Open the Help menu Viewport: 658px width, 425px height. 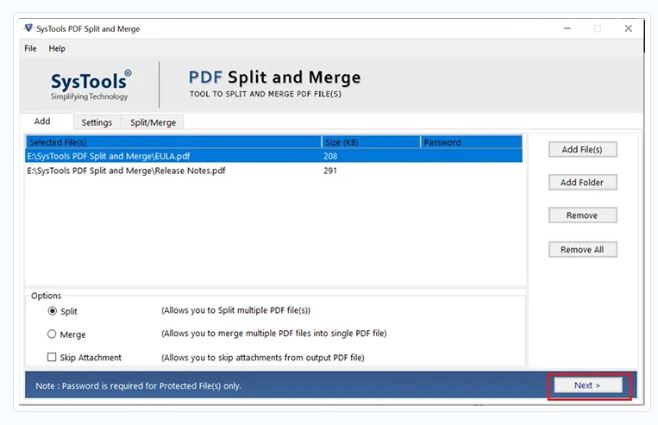57,48
